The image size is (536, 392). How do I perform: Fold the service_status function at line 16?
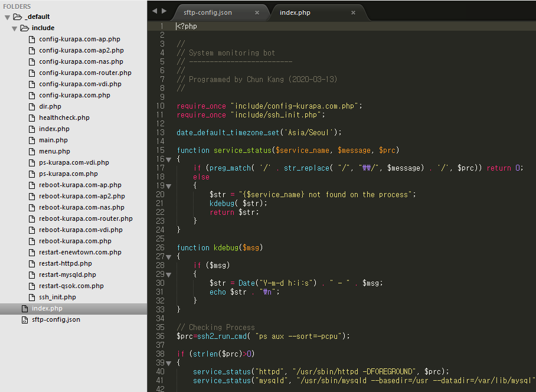click(x=169, y=159)
